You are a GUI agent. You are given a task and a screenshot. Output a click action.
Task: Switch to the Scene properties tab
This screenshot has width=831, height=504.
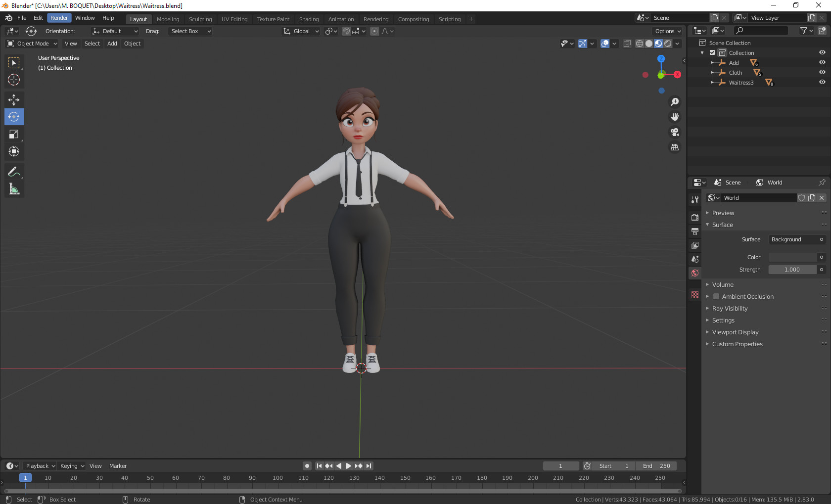[694, 259]
